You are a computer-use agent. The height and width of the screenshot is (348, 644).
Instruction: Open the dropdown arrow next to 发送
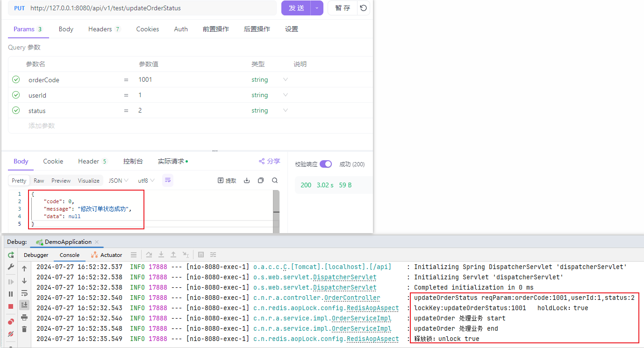pyautogui.click(x=317, y=8)
